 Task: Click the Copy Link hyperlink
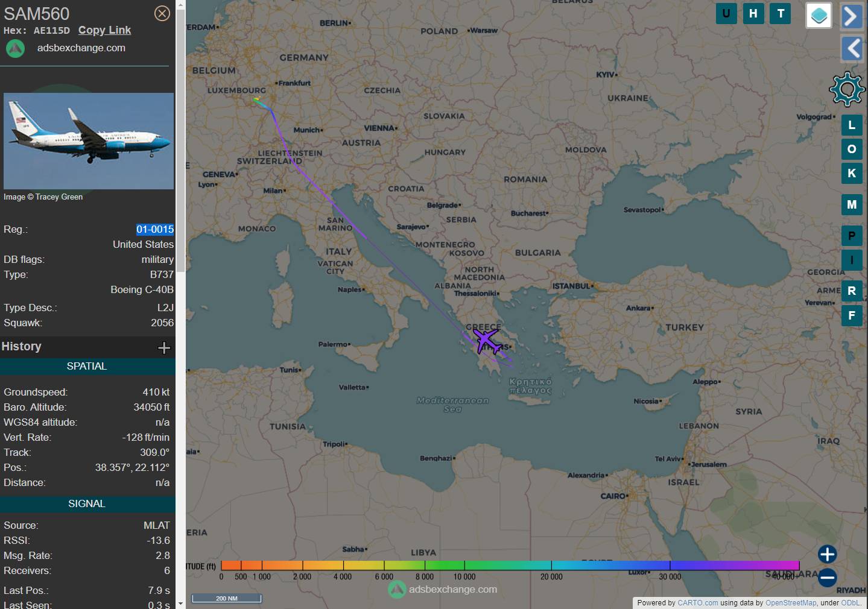[104, 30]
